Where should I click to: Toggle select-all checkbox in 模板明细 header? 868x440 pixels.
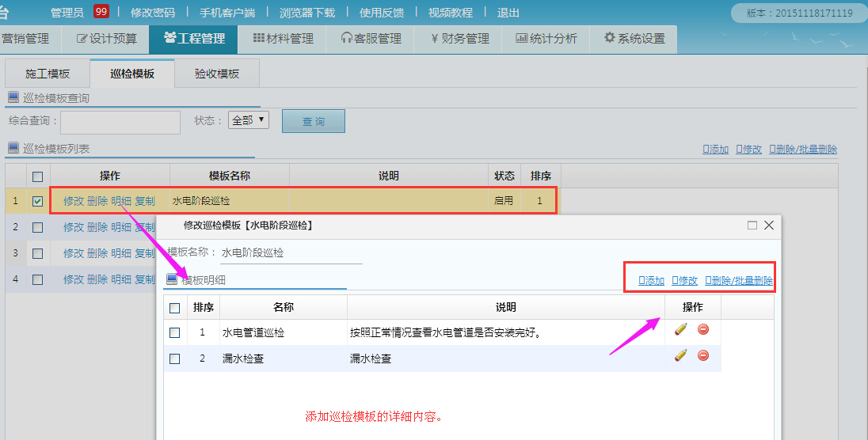click(175, 308)
